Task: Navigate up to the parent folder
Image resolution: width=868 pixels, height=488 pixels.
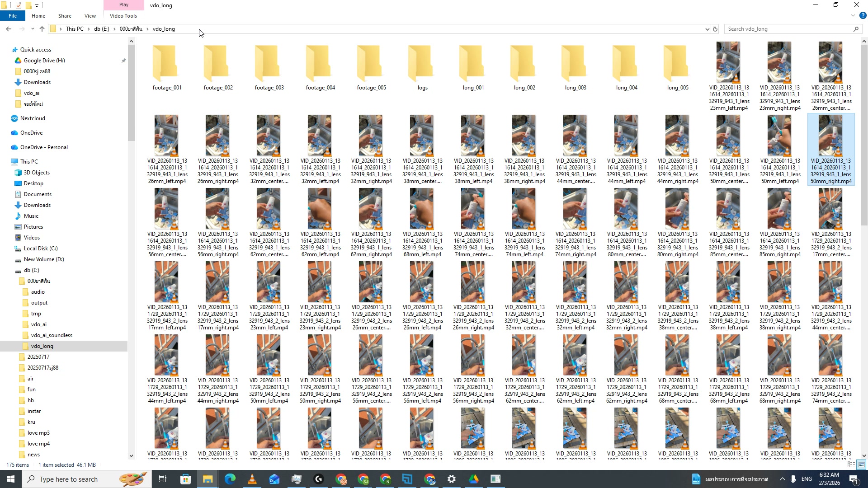Action: click(x=42, y=28)
